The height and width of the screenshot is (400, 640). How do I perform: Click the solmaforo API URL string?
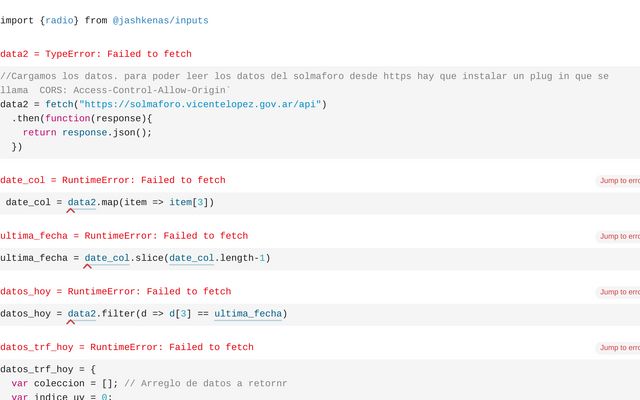[203, 104]
